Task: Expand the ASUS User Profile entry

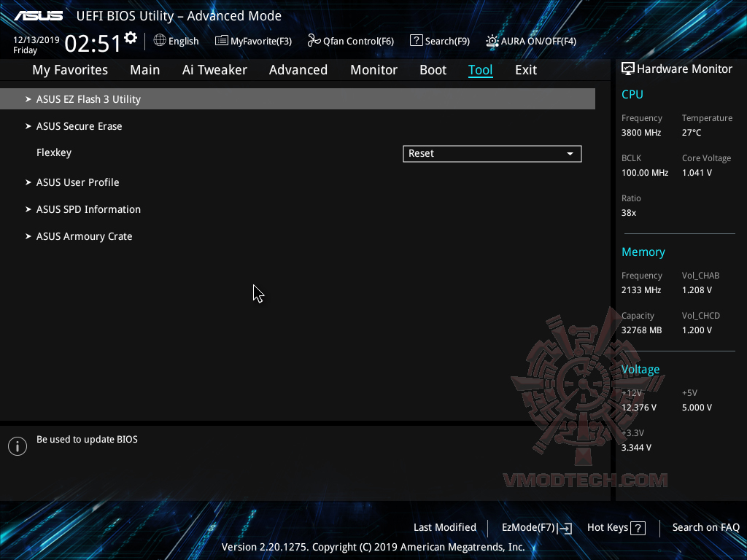Action: (78, 182)
